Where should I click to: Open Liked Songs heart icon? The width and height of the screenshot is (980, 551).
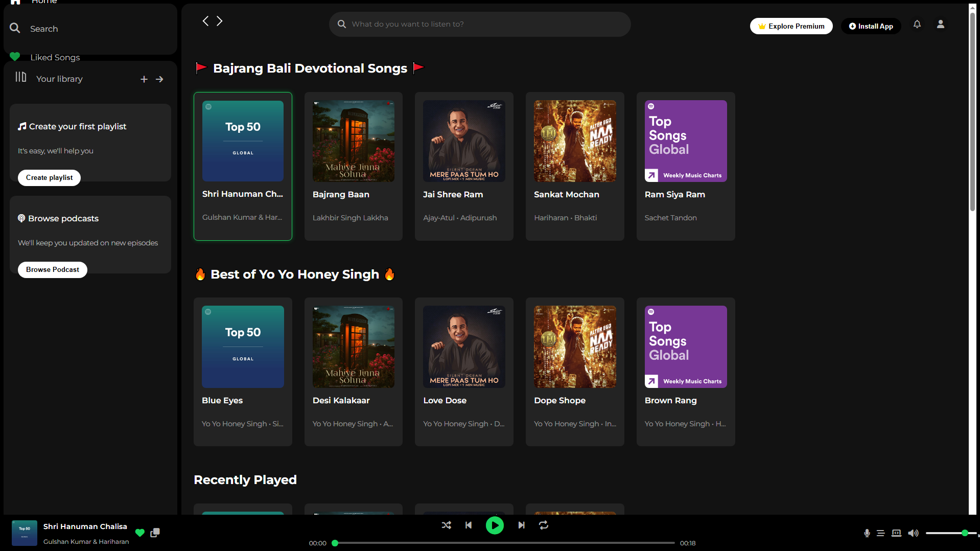(15, 57)
